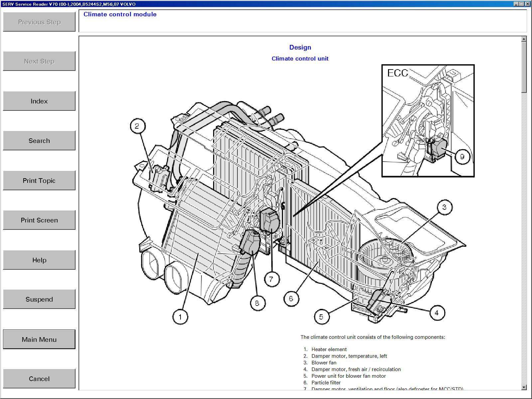Viewport: 532px width, 399px height.
Task: Click the scroll down arrow of document pane
Action: pyautogui.click(x=524, y=387)
